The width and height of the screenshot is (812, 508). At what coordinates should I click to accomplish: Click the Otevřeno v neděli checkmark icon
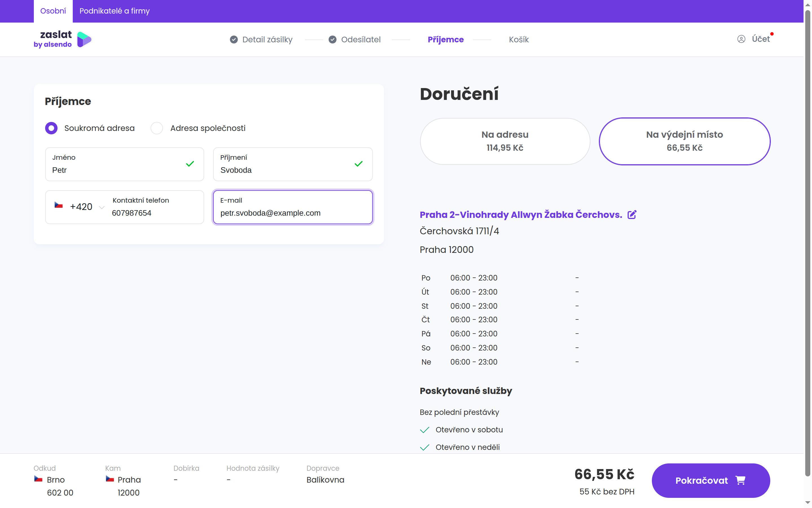(x=425, y=447)
